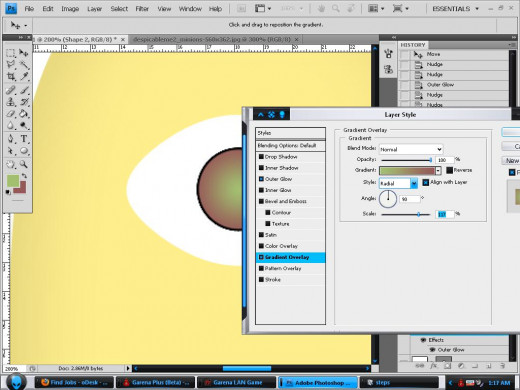Enable the Inner Glow checkbox

(x=261, y=190)
